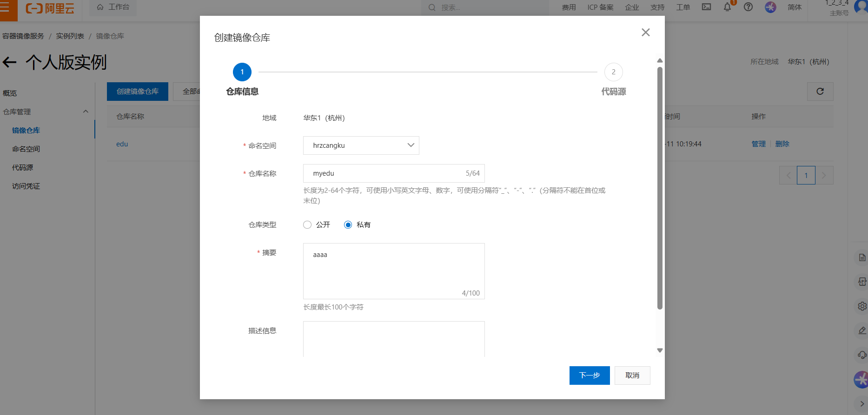Click 删除 link for edu
868x415 pixels.
[782, 144]
